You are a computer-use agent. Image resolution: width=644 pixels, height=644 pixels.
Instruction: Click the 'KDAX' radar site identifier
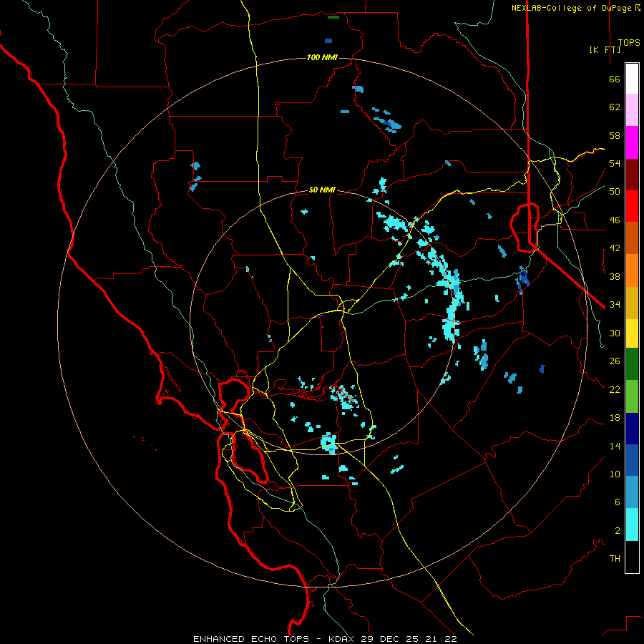343,639
